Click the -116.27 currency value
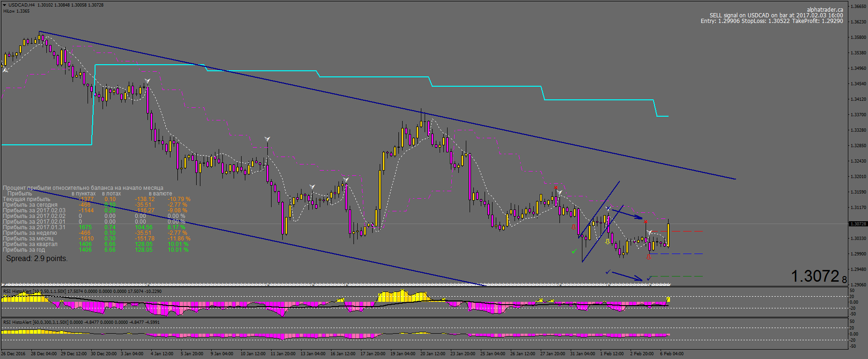This screenshot has height=359, width=868. click(145, 210)
